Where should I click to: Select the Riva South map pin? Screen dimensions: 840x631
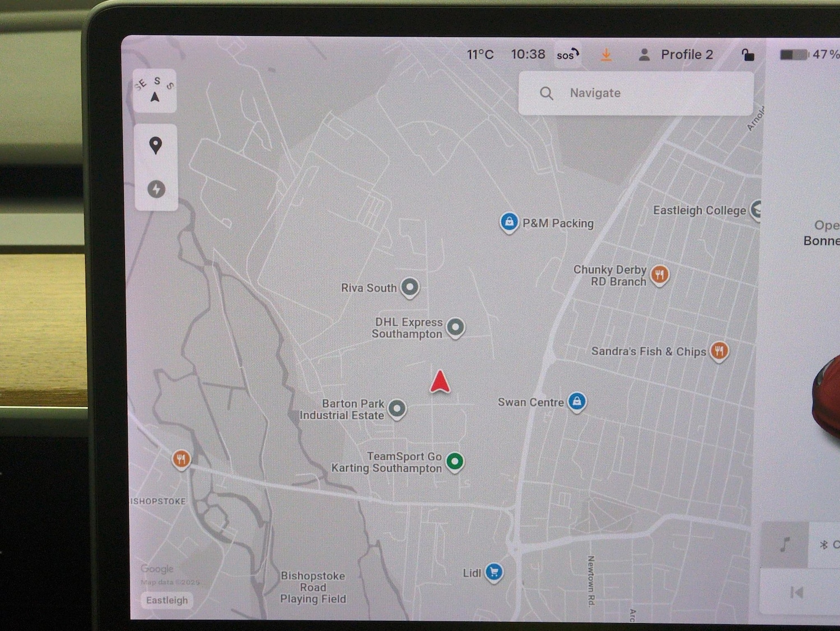pos(410,287)
